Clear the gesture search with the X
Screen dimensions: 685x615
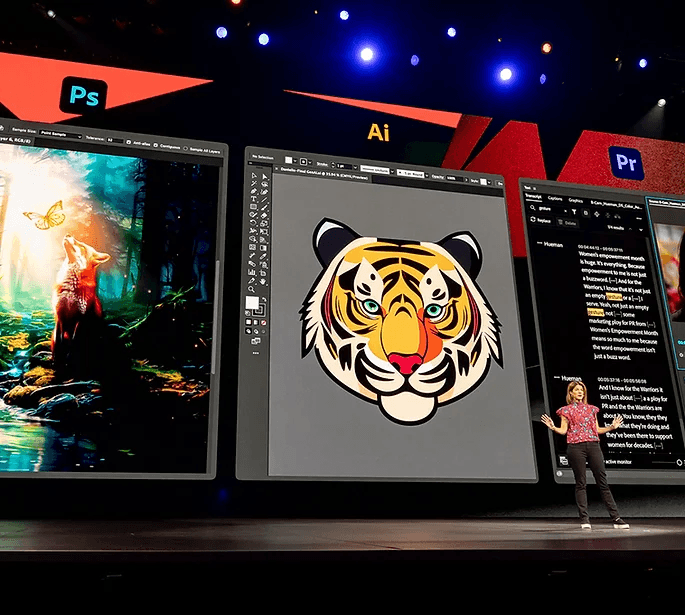(x=565, y=211)
